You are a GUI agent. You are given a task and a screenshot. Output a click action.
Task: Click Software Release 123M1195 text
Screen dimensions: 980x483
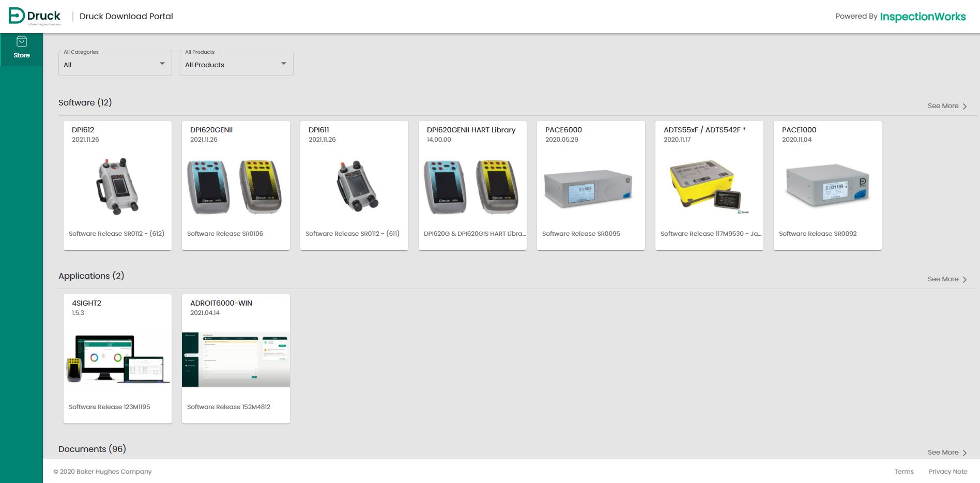[x=110, y=407]
